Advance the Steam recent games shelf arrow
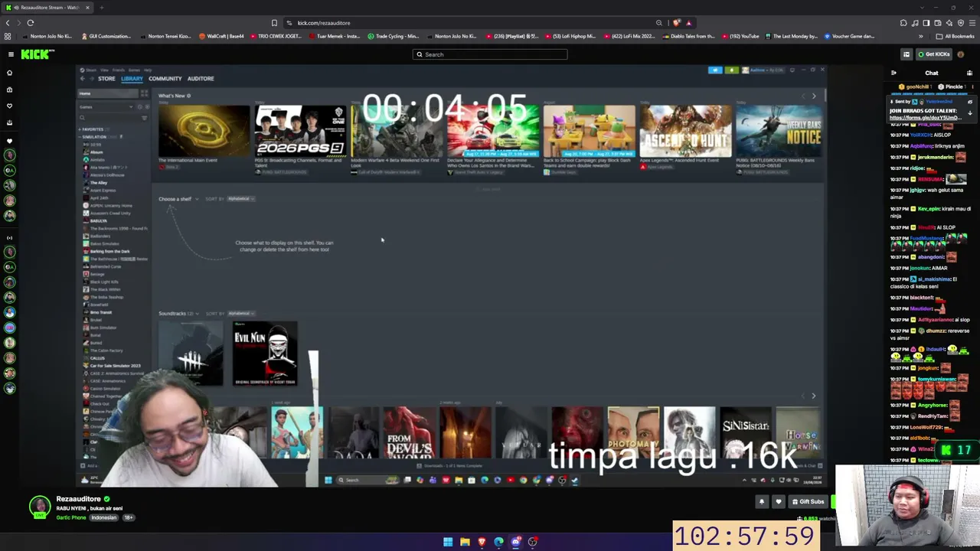The image size is (980, 551). 813,396
